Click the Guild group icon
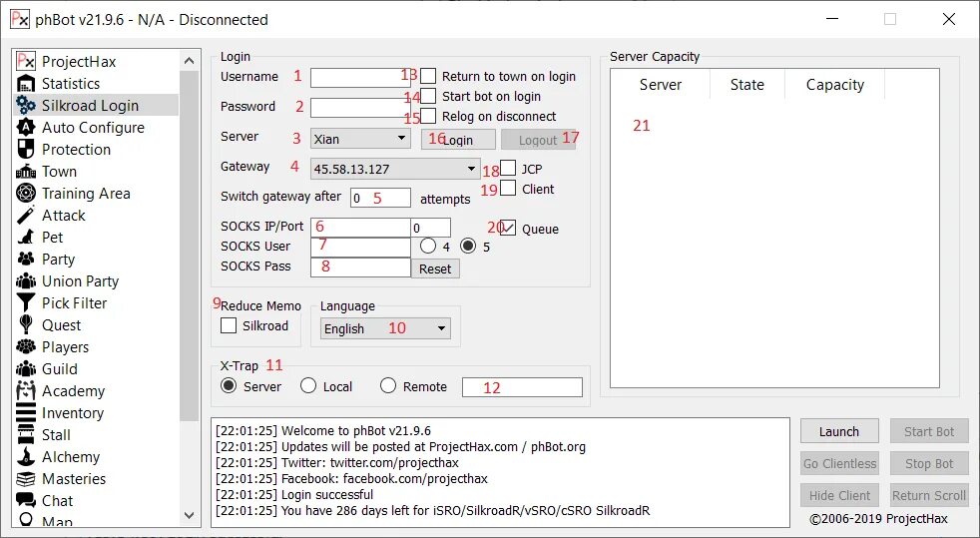This screenshot has height=538, width=980. (x=26, y=368)
